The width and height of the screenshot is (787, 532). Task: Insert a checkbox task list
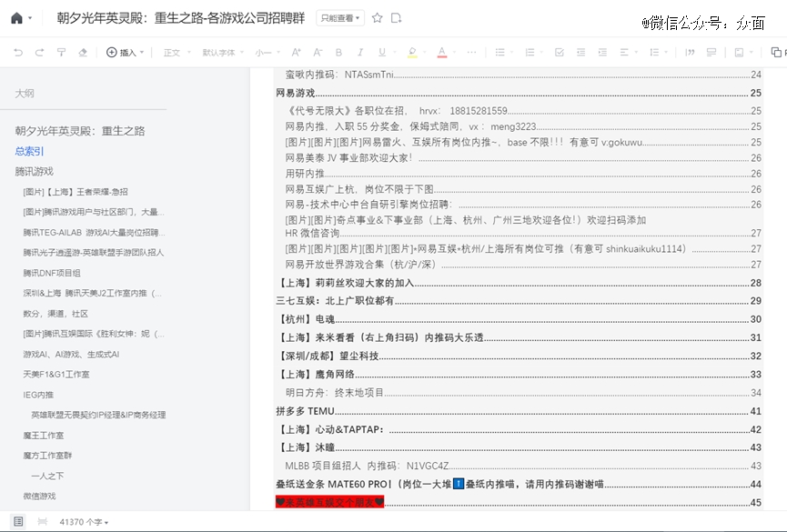coord(560,52)
